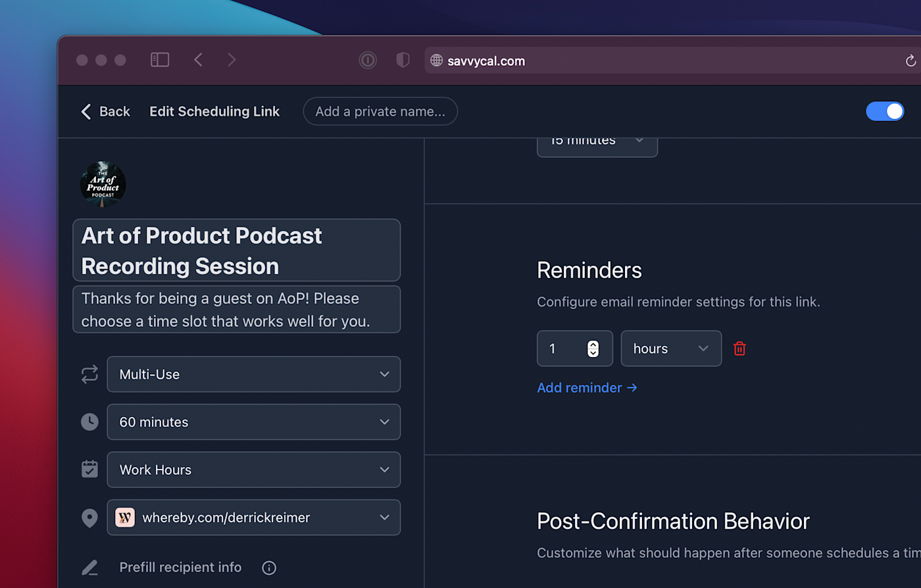The width and height of the screenshot is (921, 588).
Task: Click the Reminders heading
Action: [589, 270]
